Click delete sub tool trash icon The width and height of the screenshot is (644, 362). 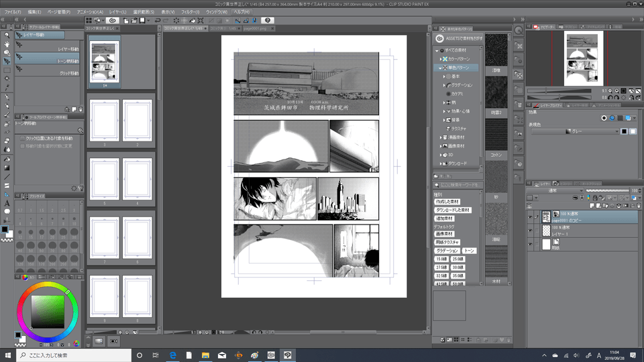point(80,109)
